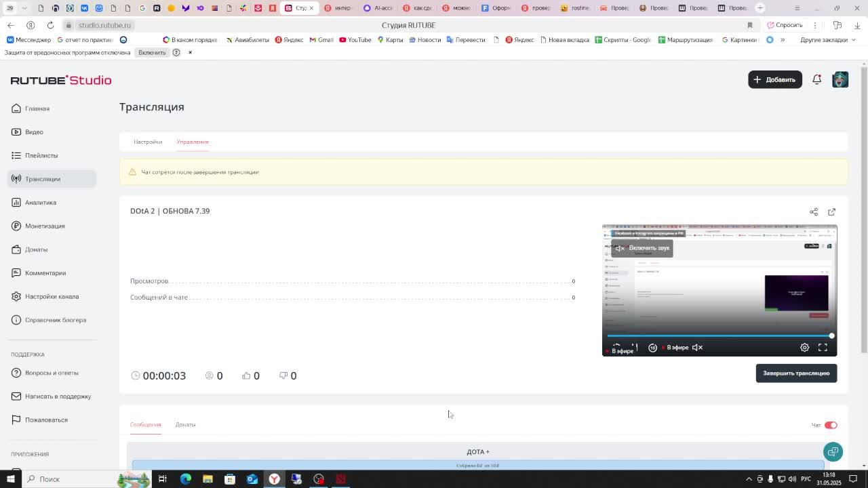This screenshot has height=488, width=868.
Task: Dismiss the malware protection notice
Action: pos(190,52)
